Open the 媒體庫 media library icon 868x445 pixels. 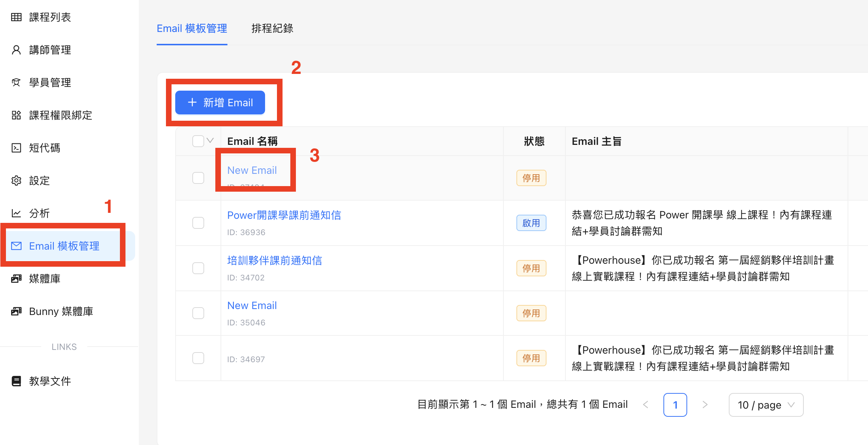click(16, 278)
